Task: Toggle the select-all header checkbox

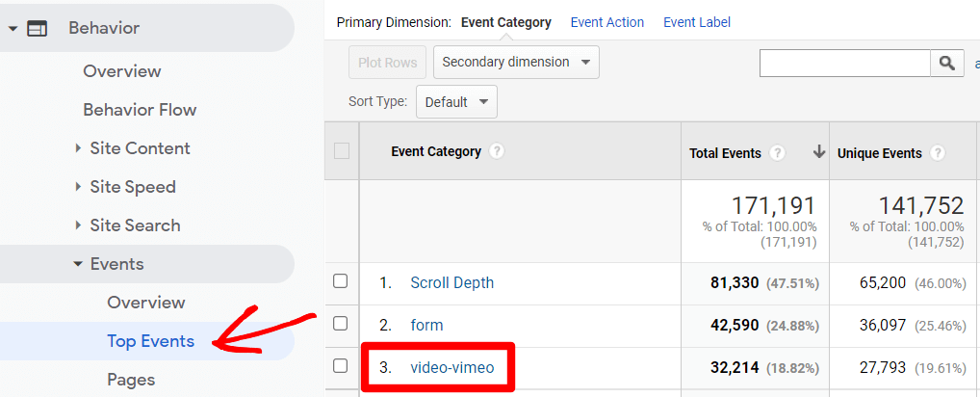Action: click(x=342, y=151)
